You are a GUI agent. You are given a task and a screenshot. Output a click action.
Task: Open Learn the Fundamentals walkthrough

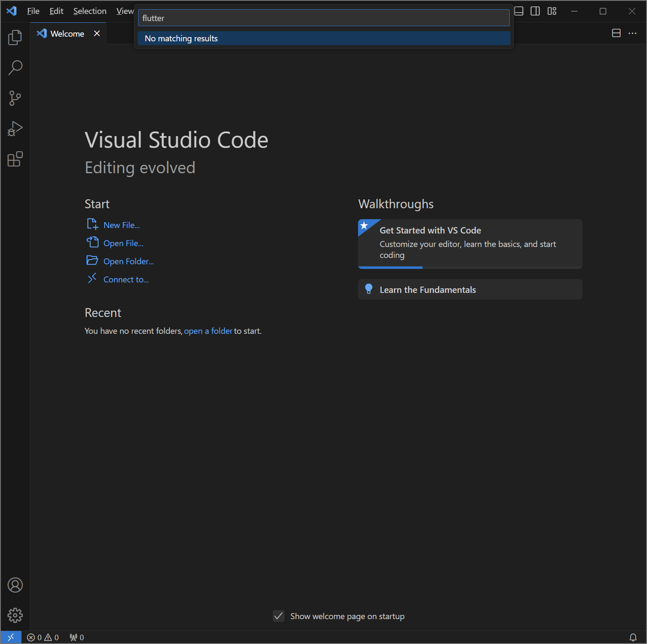coord(470,290)
